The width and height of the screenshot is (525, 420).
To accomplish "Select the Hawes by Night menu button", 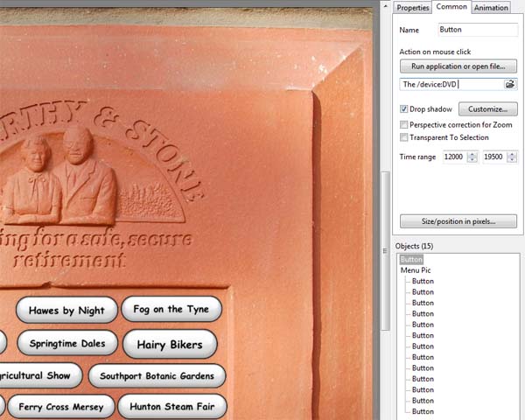I will click(x=66, y=310).
